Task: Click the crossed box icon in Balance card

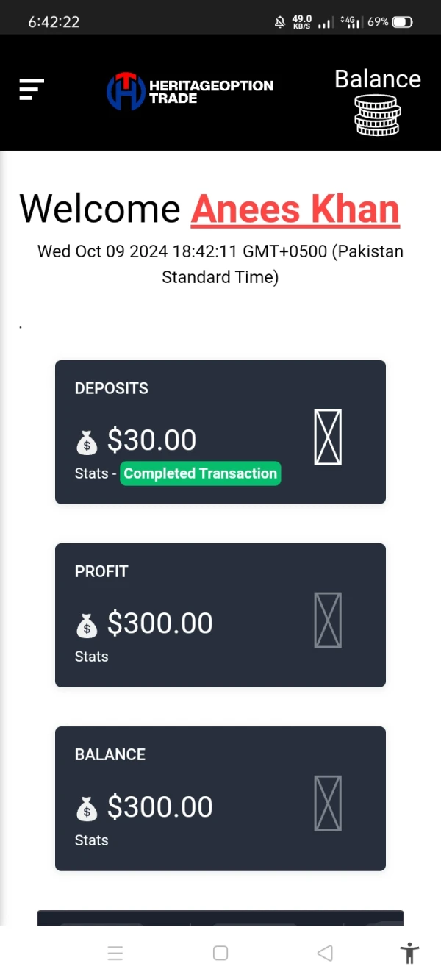Action: [x=328, y=804]
